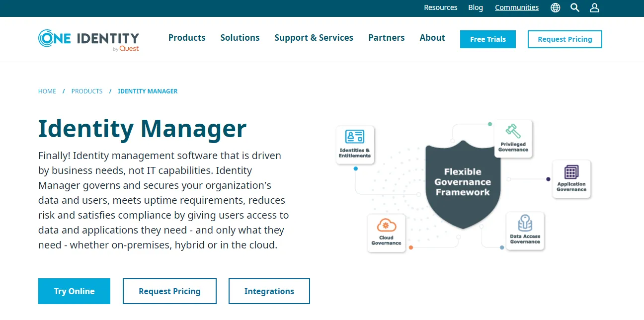Open site search magnifier icon

pyautogui.click(x=575, y=8)
